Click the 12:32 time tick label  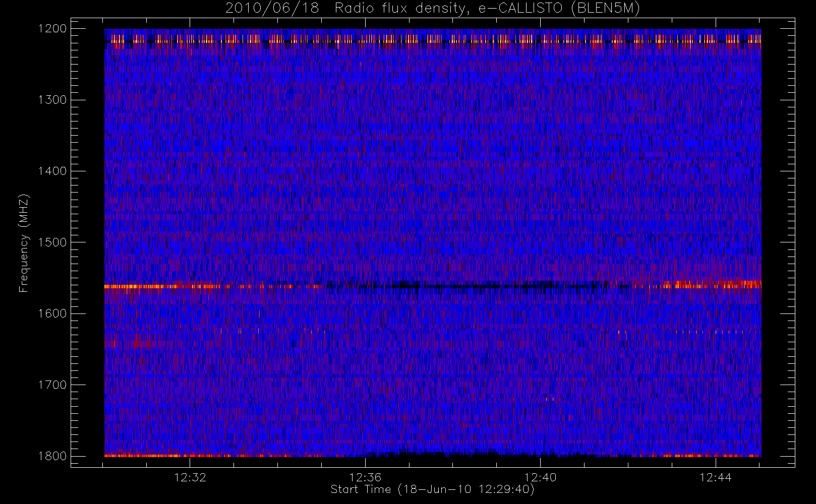[190, 477]
